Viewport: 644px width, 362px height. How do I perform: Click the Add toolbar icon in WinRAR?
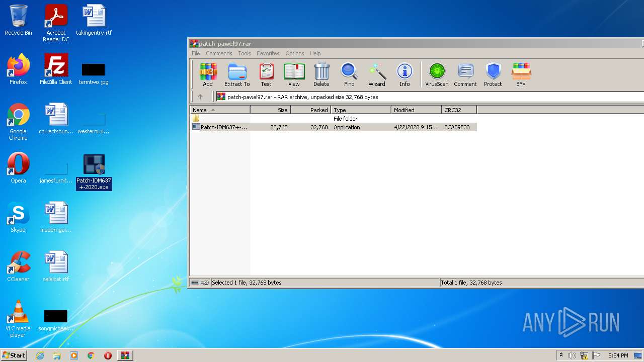[208, 75]
